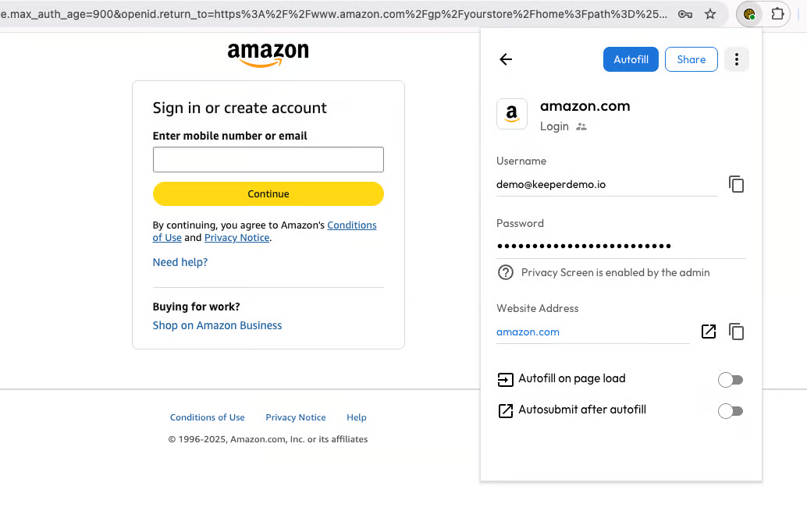
Task: Click the Keeper extension icon in toolbar
Action: [x=749, y=14]
